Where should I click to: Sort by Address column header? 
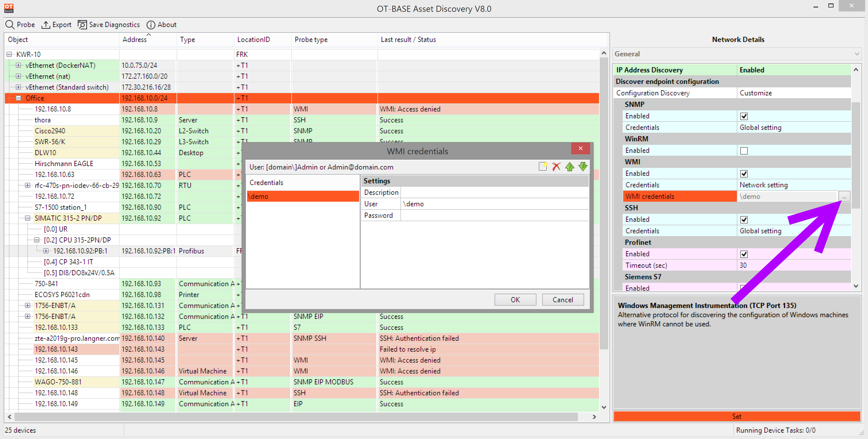click(x=148, y=39)
